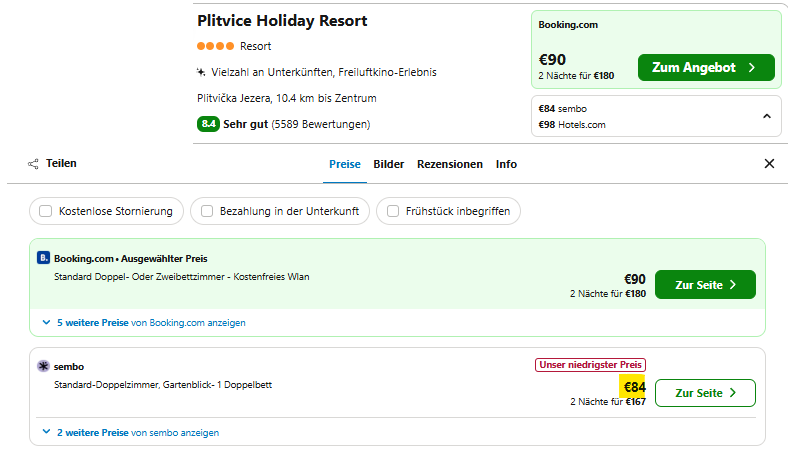Click the Plitvice Holiday Resort title
The image size is (788, 450).
click(x=282, y=21)
